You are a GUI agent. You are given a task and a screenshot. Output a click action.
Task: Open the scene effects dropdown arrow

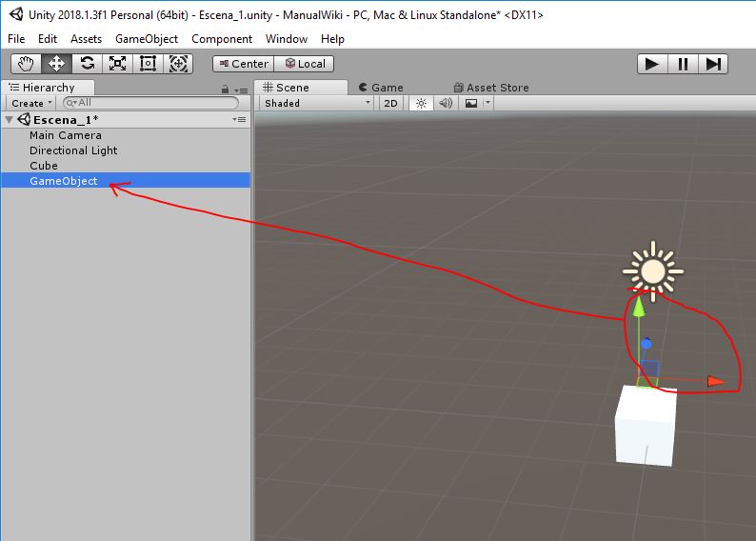coord(487,103)
